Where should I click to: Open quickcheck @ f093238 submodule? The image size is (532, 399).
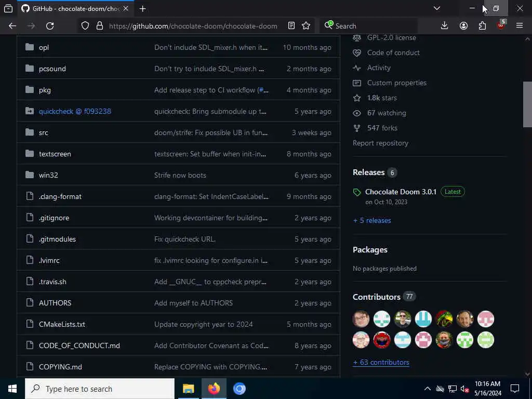[x=75, y=111]
